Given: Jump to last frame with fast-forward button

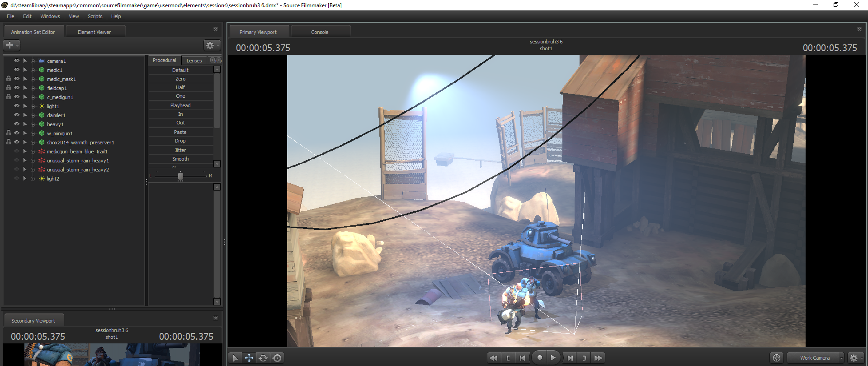Looking at the screenshot, I should (599, 358).
